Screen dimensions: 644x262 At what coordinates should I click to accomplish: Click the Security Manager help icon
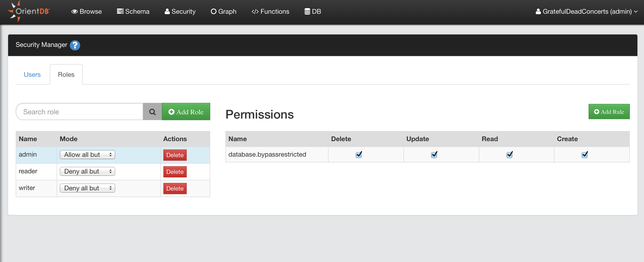coord(75,45)
